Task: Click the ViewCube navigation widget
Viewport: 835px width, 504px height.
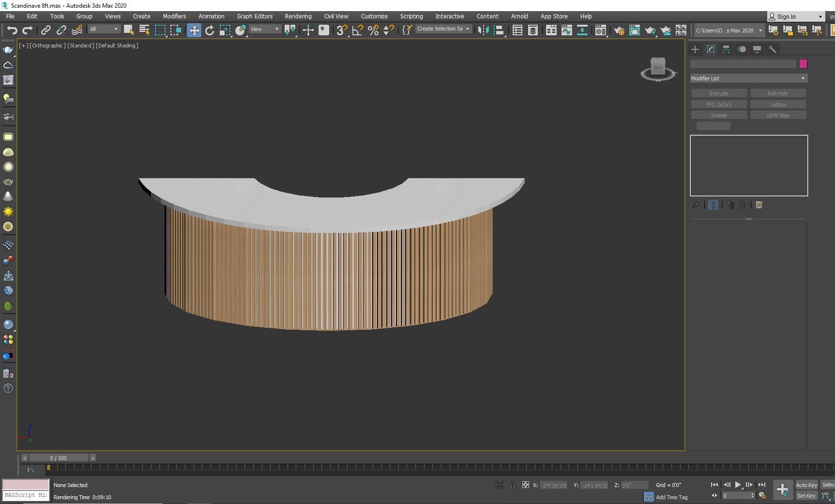Action: (x=658, y=69)
